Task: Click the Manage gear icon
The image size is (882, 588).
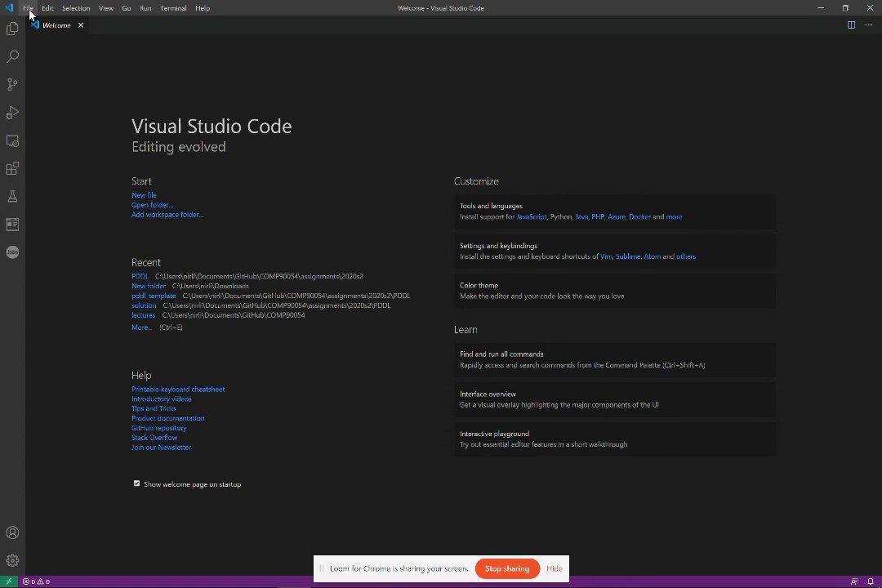Action: (12, 561)
